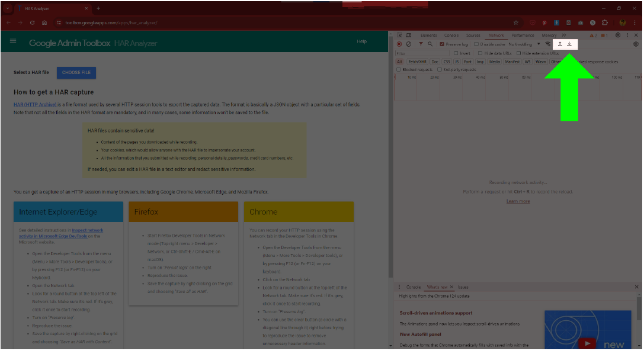Open the No throttling dropdown

[524, 44]
